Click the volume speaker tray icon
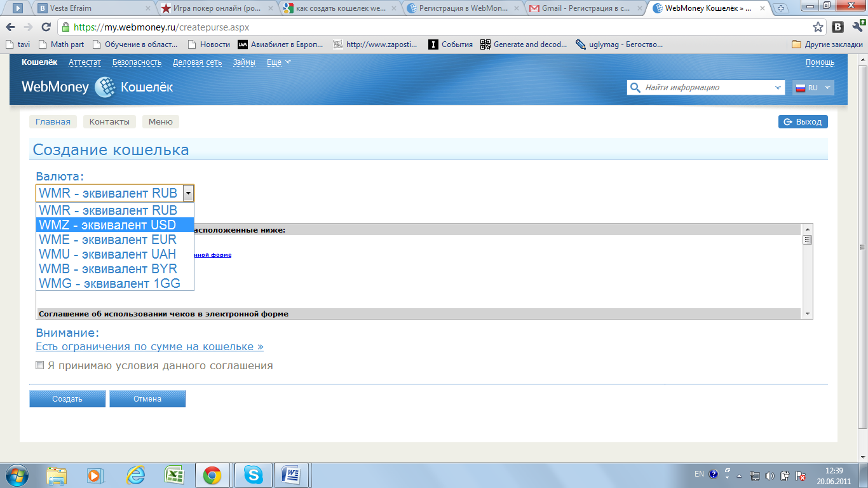The image size is (868, 488). coord(770,475)
